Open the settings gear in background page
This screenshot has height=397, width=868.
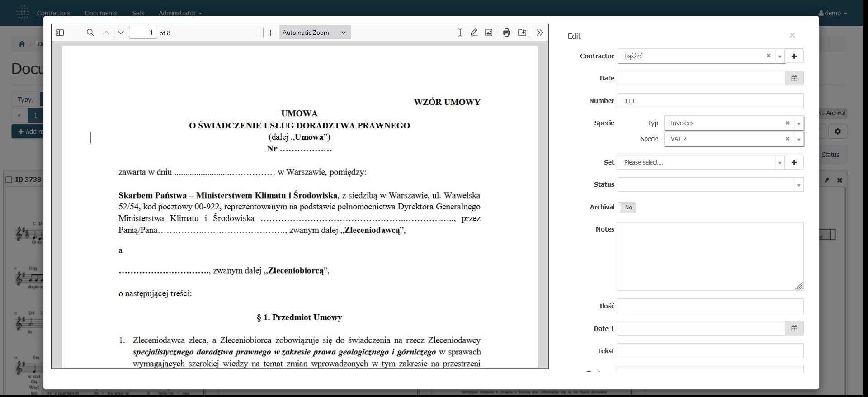[838, 132]
